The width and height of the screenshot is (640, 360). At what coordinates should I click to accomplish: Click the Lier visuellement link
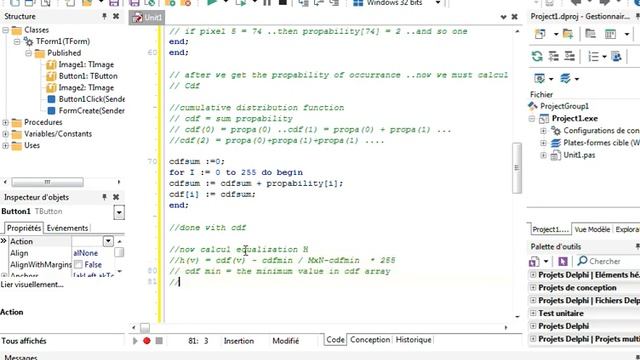click(x=32, y=284)
